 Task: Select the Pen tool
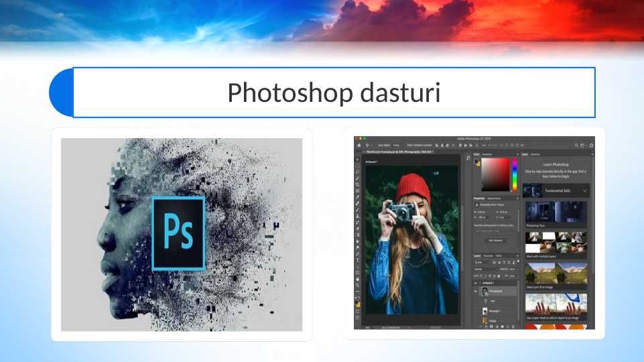coord(357,253)
